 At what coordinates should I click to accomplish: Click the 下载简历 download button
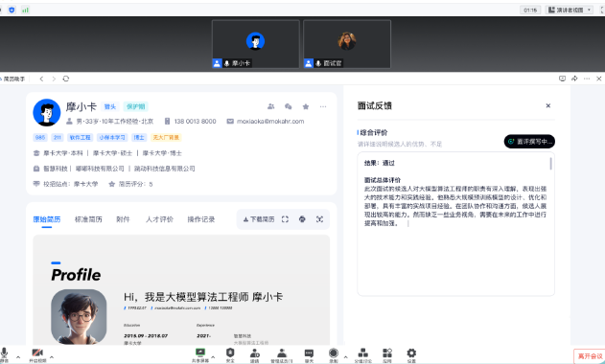(259, 219)
